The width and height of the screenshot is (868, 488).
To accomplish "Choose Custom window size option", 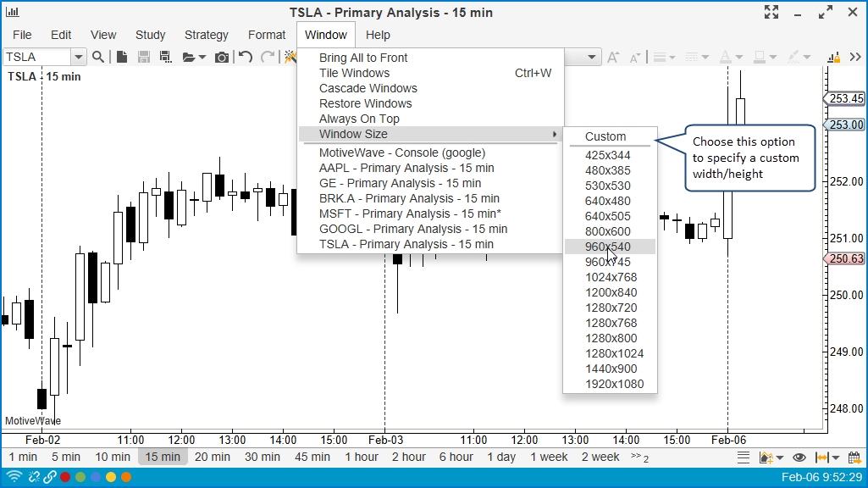I will 610,136.
